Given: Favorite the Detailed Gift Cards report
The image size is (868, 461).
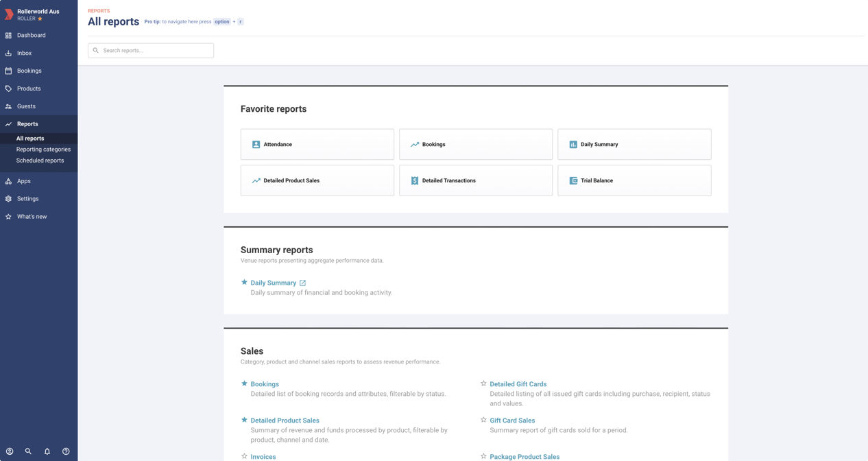Looking at the screenshot, I should point(482,384).
